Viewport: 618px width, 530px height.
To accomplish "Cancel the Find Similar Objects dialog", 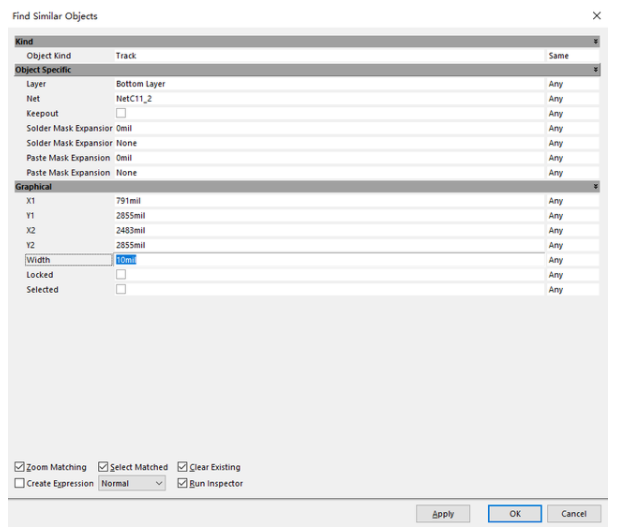I will (574, 513).
